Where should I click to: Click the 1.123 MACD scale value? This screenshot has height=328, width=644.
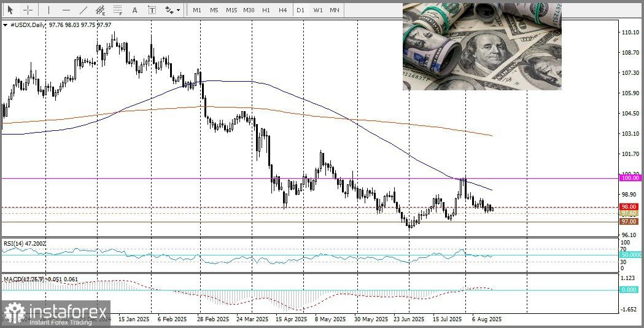coord(629,278)
